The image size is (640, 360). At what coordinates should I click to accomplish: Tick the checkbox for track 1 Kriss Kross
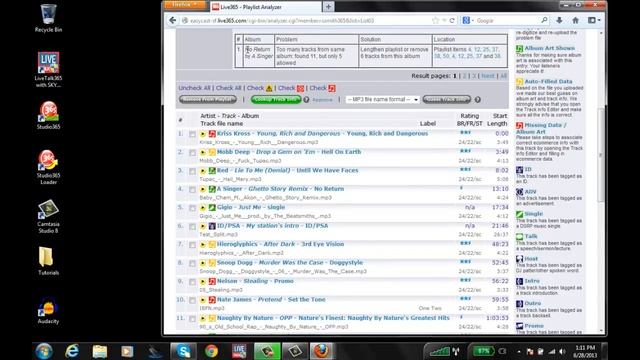[x=192, y=134]
